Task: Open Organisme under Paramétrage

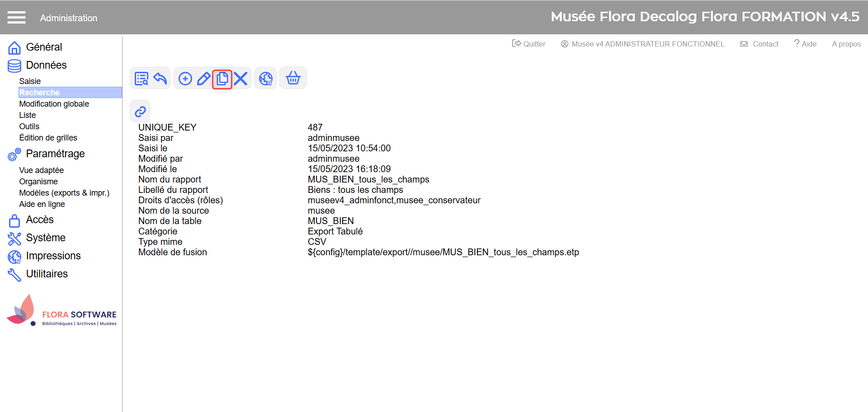Action: coord(38,182)
